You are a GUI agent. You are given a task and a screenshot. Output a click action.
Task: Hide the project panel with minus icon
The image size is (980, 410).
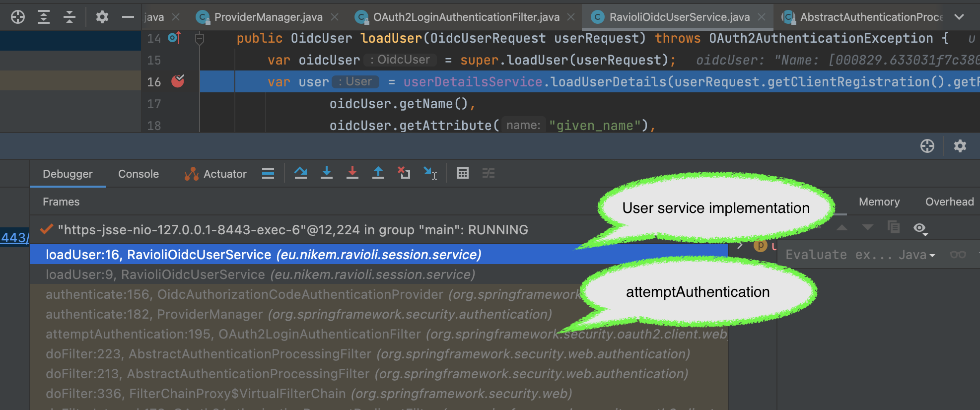[128, 17]
